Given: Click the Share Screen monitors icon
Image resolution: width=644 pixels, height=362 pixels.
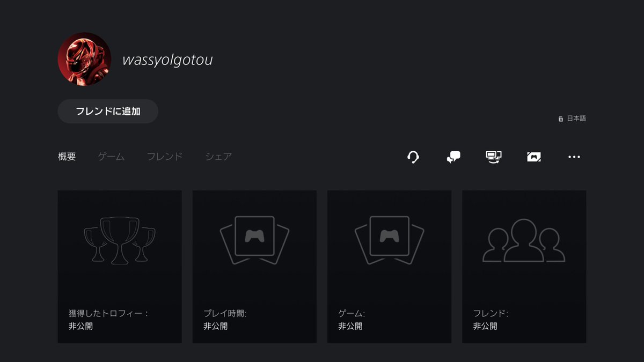Looking at the screenshot, I should point(493,157).
